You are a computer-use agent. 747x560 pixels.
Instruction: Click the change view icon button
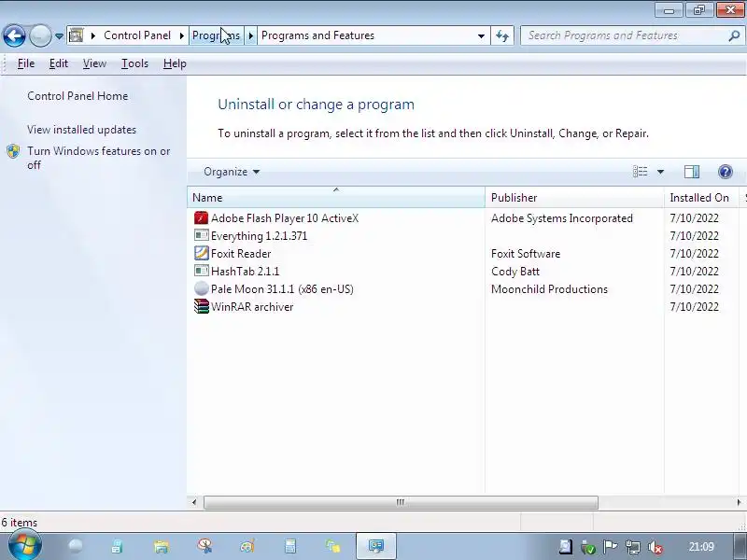click(640, 172)
